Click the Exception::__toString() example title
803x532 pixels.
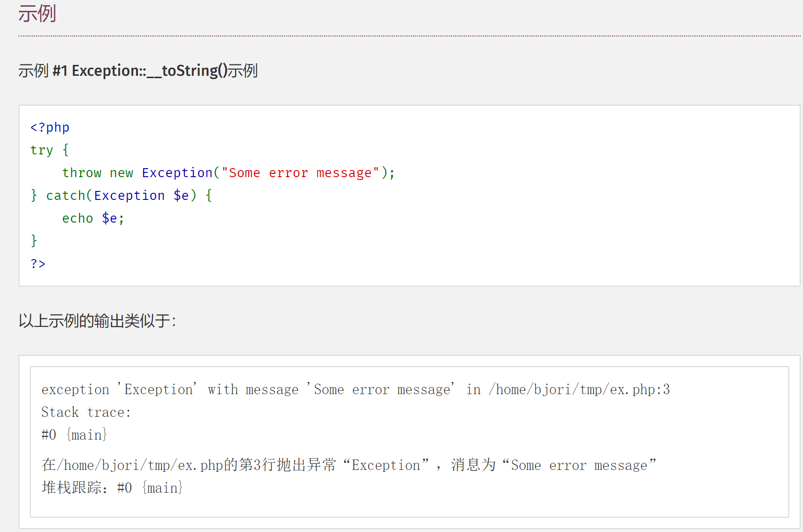click(138, 71)
